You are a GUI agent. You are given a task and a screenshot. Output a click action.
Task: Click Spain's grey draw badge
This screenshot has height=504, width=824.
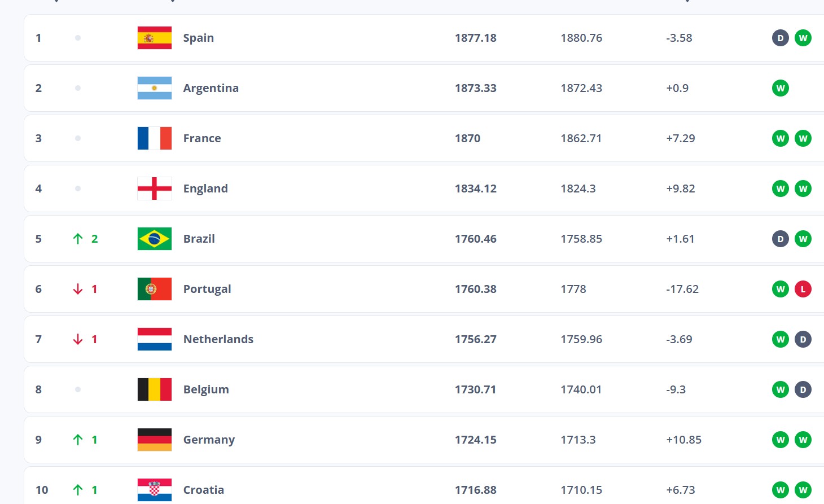tap(780, 38)
